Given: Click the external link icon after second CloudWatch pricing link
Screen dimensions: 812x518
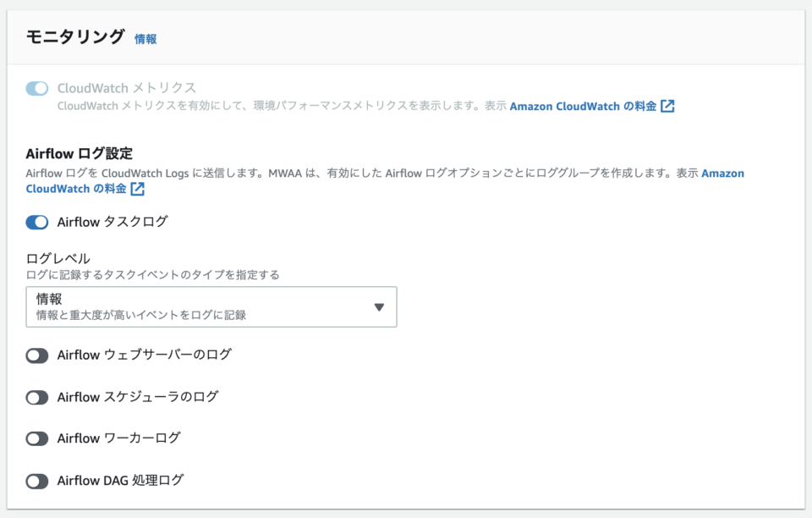Looking at the screenshot, I should (x=136, y=190).
